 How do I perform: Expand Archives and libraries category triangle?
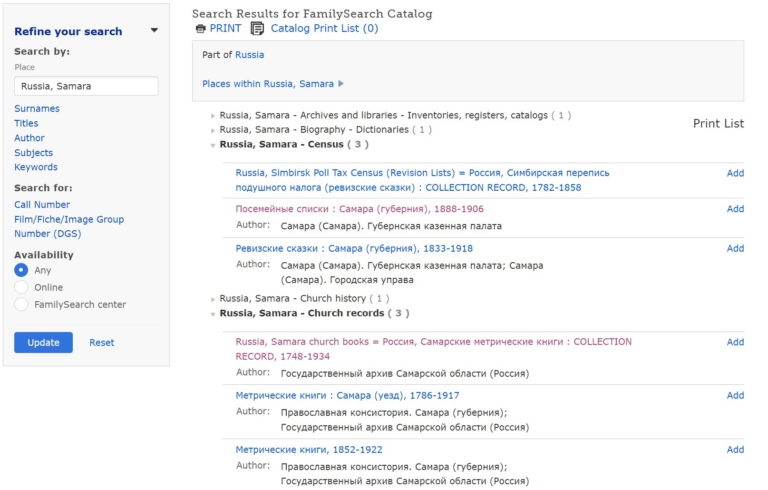click(x=213, y=116)
